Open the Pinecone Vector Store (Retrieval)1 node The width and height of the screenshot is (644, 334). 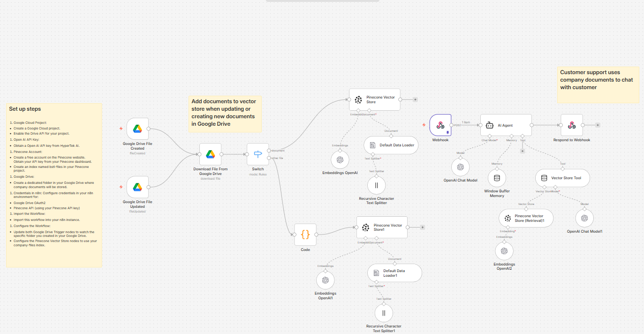526,218
